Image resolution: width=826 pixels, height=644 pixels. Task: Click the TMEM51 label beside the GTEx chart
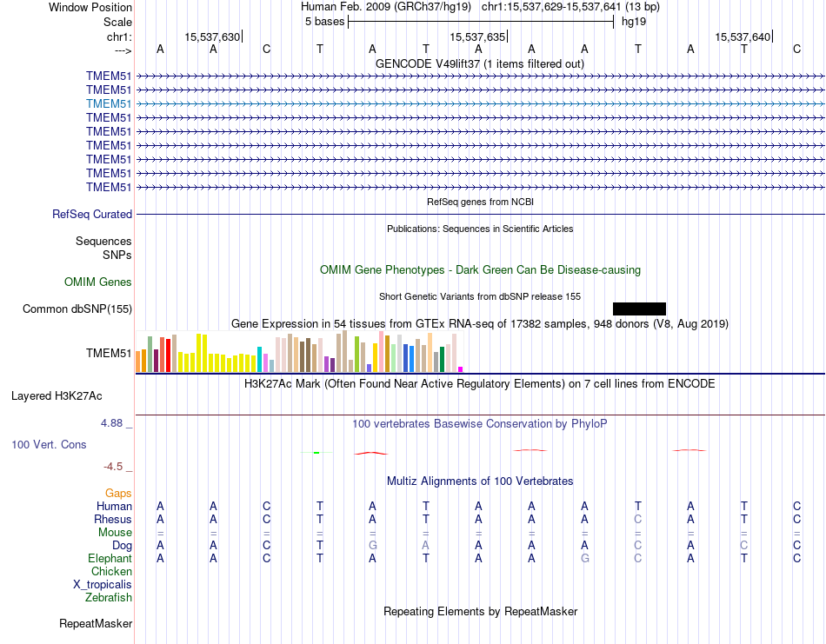click(x=109, y=354)
